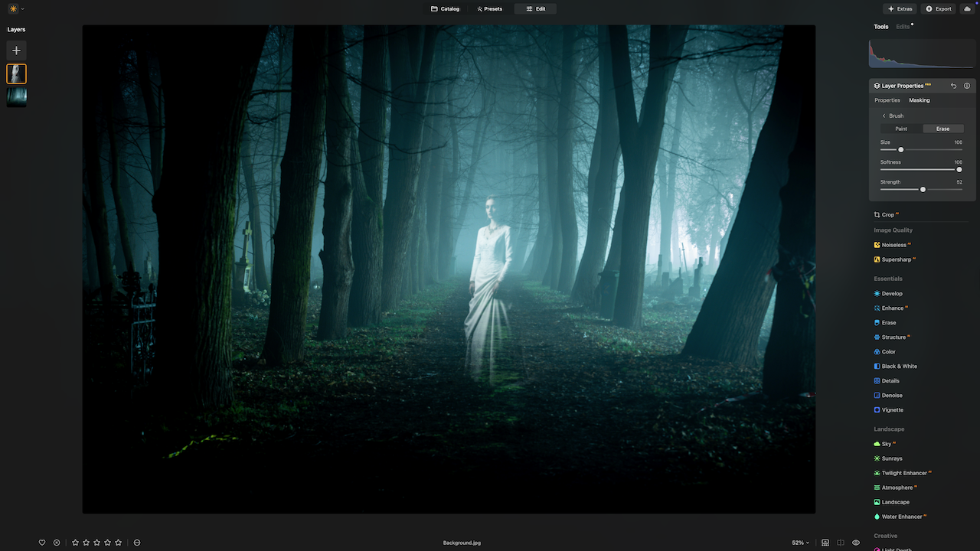
Task: Toggle the side-by-side compare view
Action: tap(841, 543)
